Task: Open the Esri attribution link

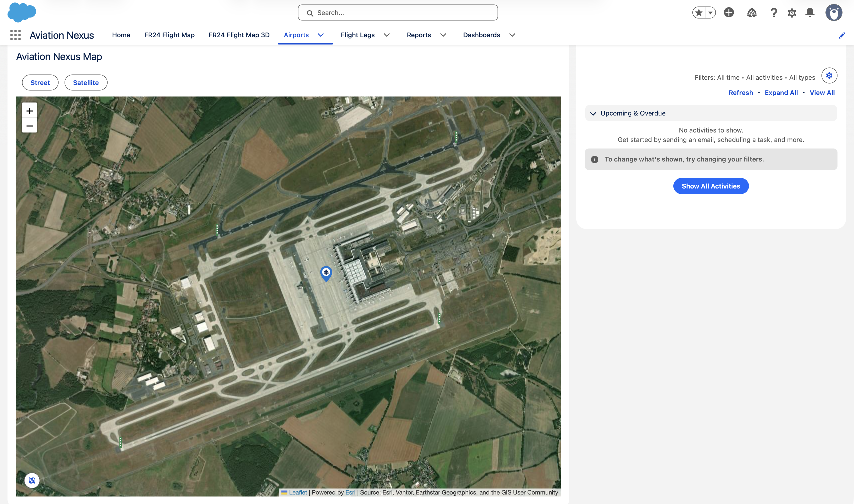Action: pyautogui.click(x=350, y=492)
